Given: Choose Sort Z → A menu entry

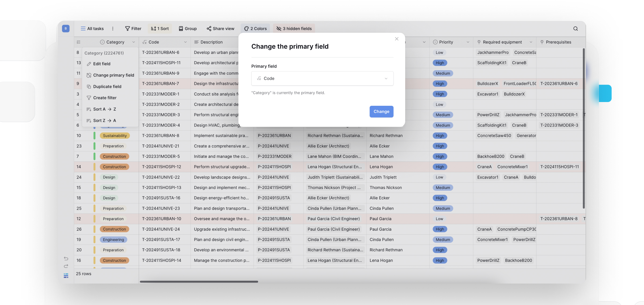Looking at the screenshot, I should tap(104, 121).
